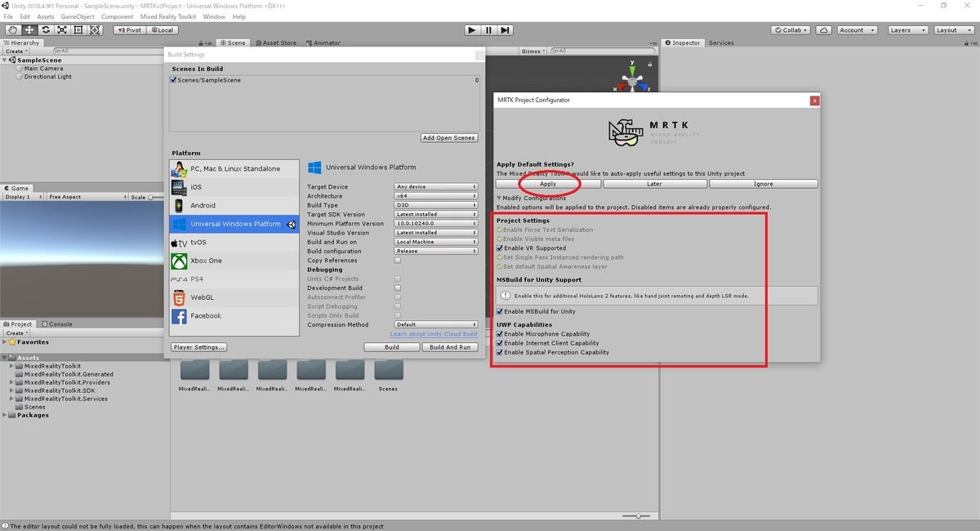Viewport: 980px width, 531px height.
Task: Collapse the Modify Configurations foldout
Action: (499, 199)
